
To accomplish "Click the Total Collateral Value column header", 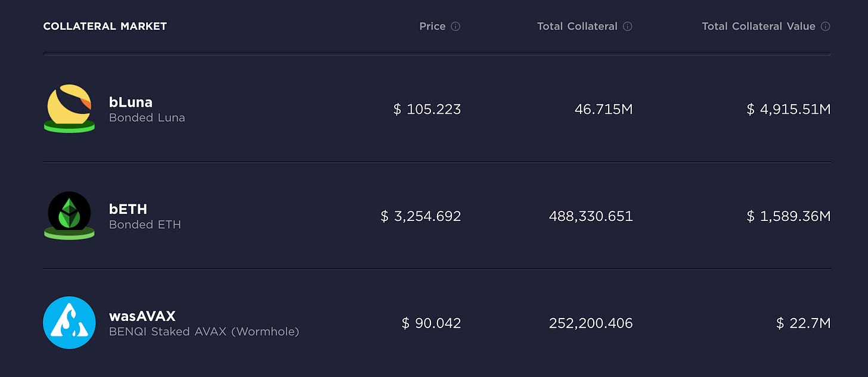I will [x=758, y=26].
